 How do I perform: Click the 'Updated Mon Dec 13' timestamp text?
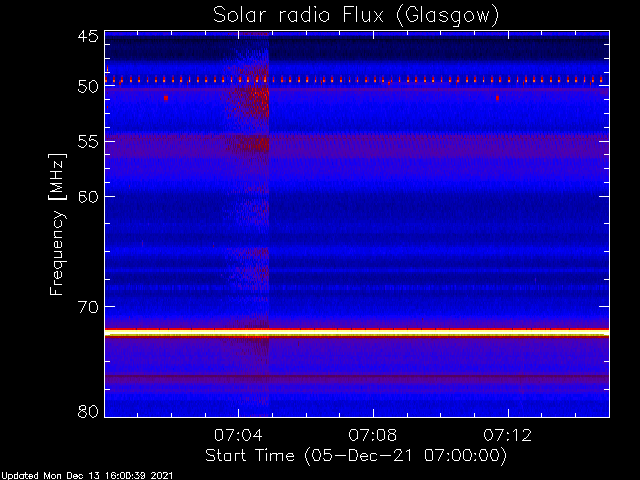[x=87, y=476]
